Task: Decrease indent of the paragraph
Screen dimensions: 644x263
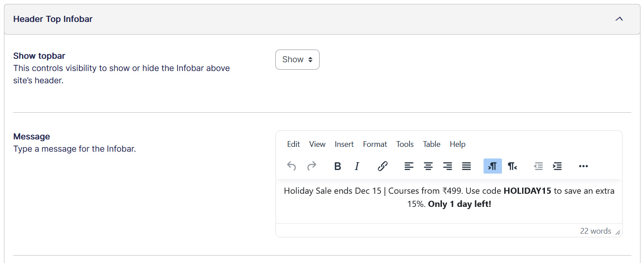Action: [538, 166]
